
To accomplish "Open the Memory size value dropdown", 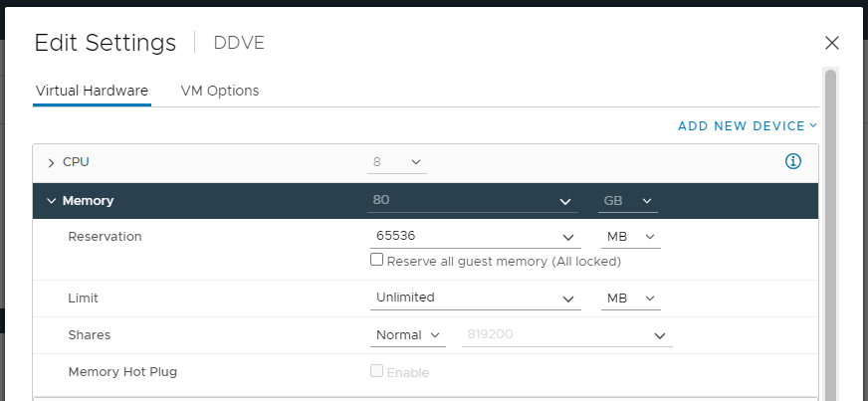I will (x=564, y=201).
